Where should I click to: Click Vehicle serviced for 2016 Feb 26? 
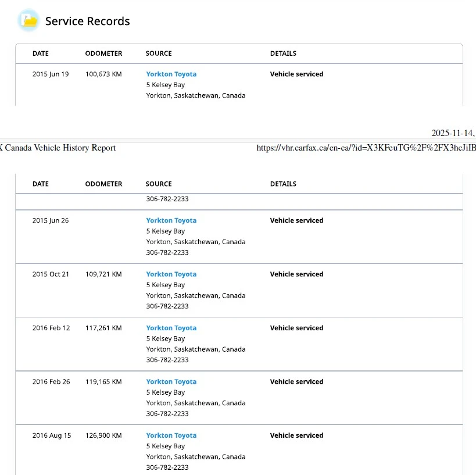coord(296,382)
